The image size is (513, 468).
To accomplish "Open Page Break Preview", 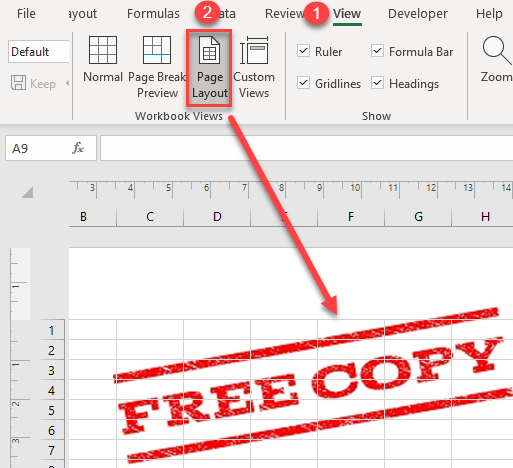I will (x=157, y=67).
